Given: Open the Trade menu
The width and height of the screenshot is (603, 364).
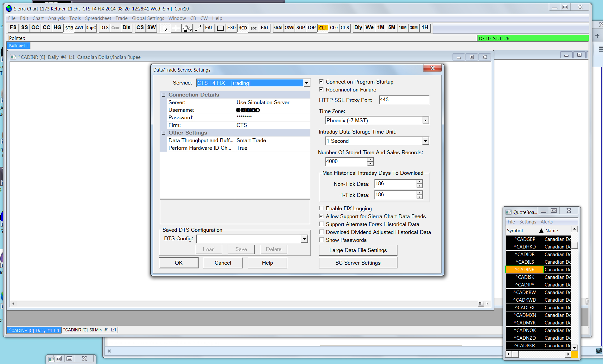Looking at the screenshot, I should pyautogui.click(x=121, y=18).
